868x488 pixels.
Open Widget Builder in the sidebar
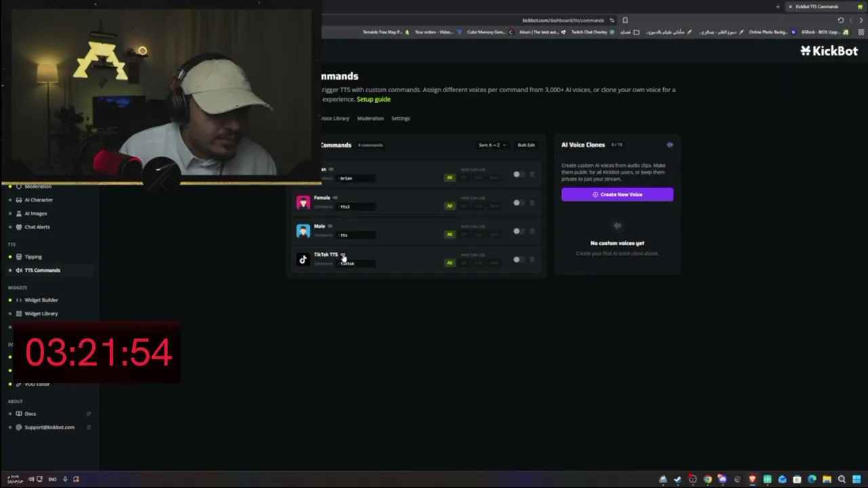(41, 300)
